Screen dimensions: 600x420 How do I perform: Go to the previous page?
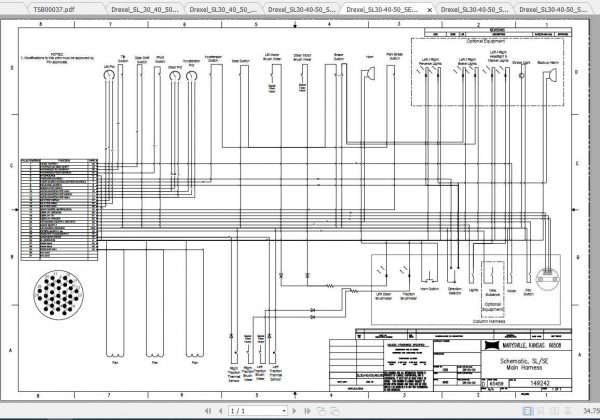pyautogui.click(x=220, y=411)
